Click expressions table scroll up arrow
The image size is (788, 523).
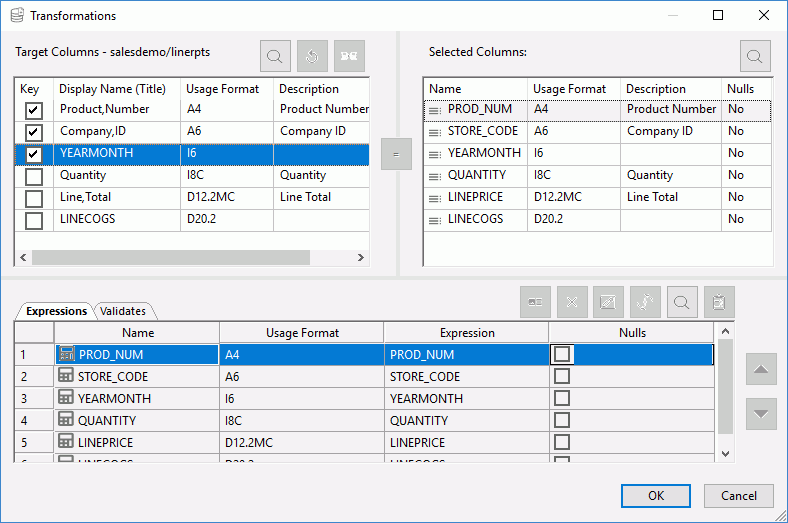tap(725, 331)
